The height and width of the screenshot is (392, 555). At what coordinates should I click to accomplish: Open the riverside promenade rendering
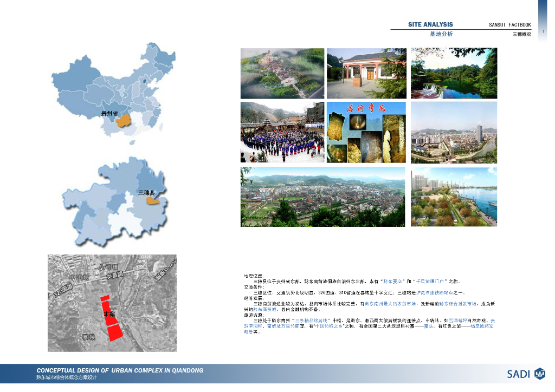pyautogui.click(x=454, y=197)
